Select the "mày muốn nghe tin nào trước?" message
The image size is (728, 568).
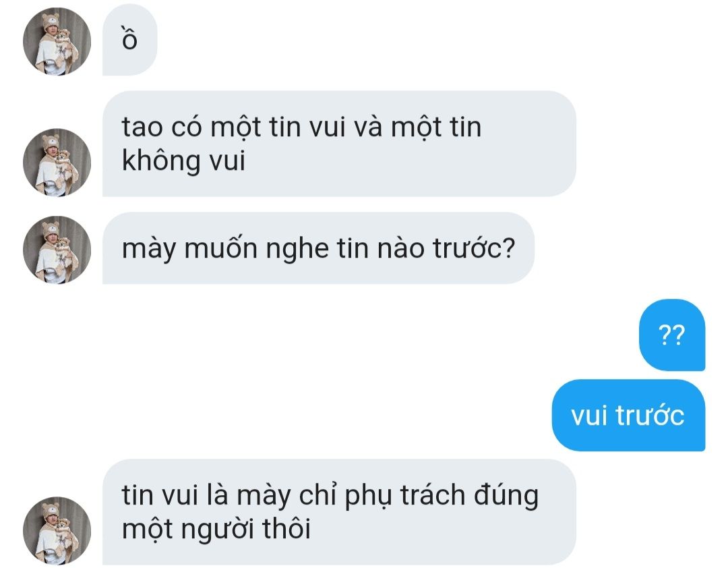click(x=318, y=248)
